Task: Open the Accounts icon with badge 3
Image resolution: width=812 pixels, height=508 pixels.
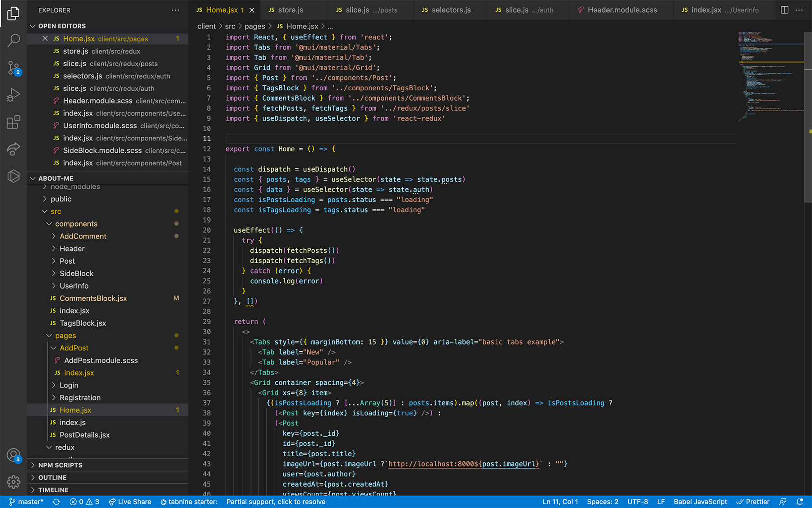Action: click(14, 455)
